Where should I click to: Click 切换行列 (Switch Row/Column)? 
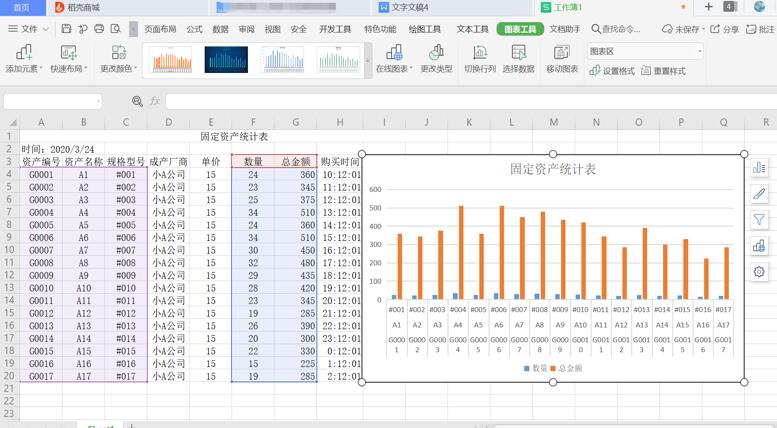pos(480,58)
